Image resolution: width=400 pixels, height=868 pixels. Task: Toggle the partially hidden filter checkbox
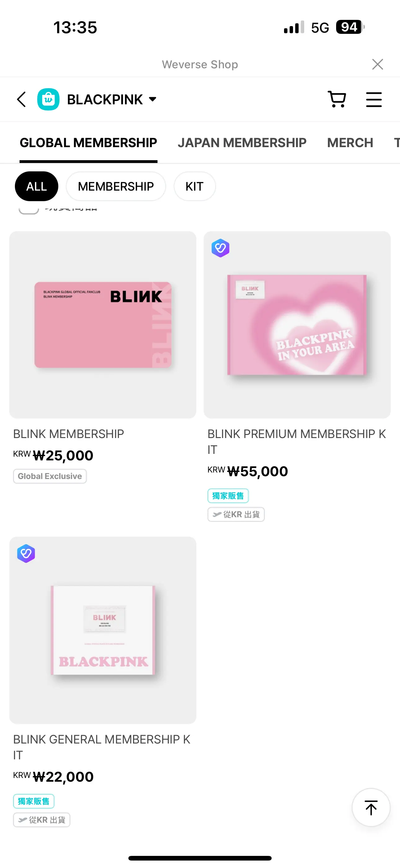tap(29, 209)
